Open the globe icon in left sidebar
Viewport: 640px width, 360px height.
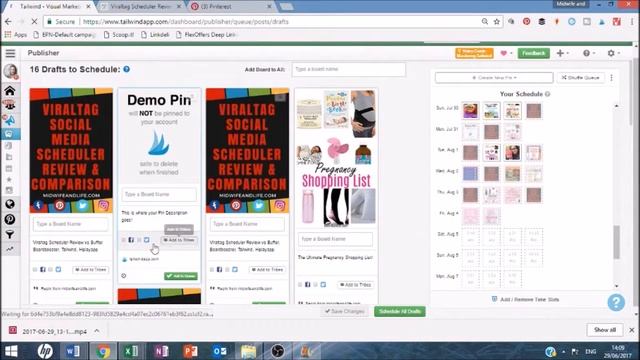[10, 204]
